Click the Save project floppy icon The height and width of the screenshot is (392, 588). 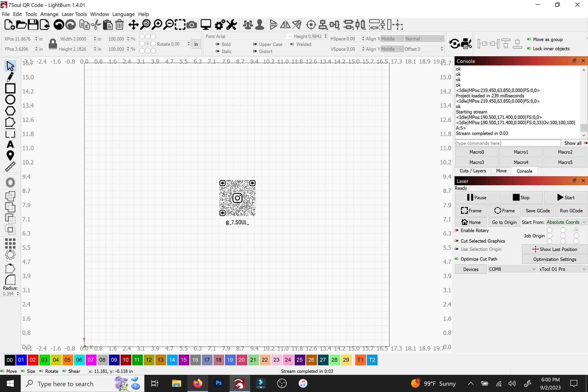(x=33, y=24)
